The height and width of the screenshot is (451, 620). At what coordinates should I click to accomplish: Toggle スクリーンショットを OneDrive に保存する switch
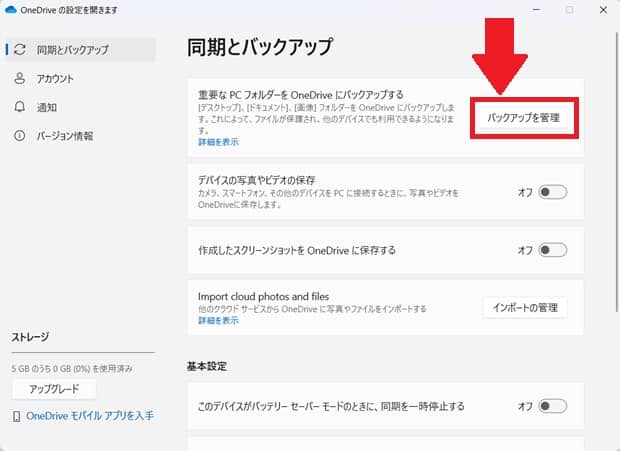tap(552, 250)
